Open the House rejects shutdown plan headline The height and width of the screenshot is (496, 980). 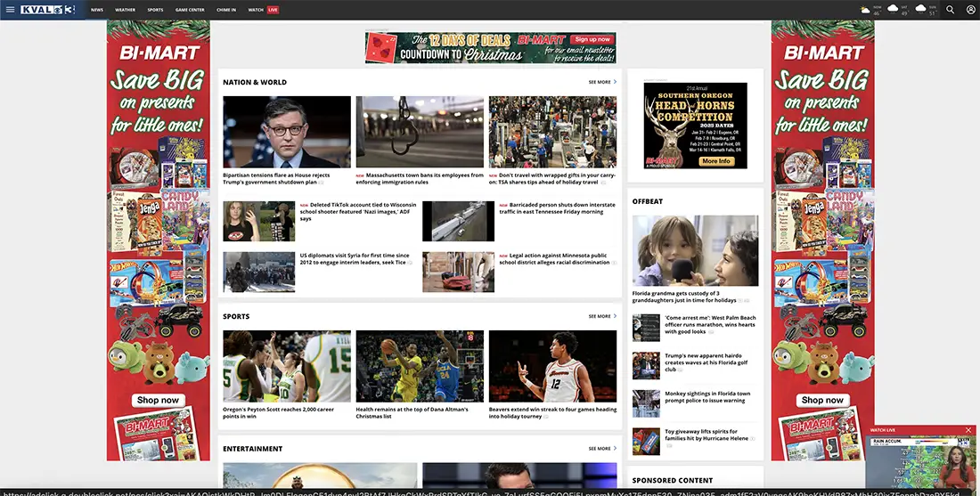276,179
